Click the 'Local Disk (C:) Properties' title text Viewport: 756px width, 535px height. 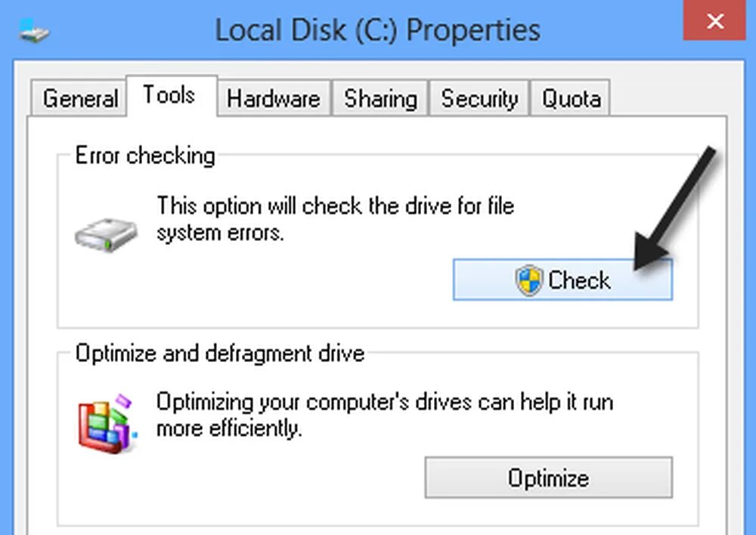coord(377,30)
